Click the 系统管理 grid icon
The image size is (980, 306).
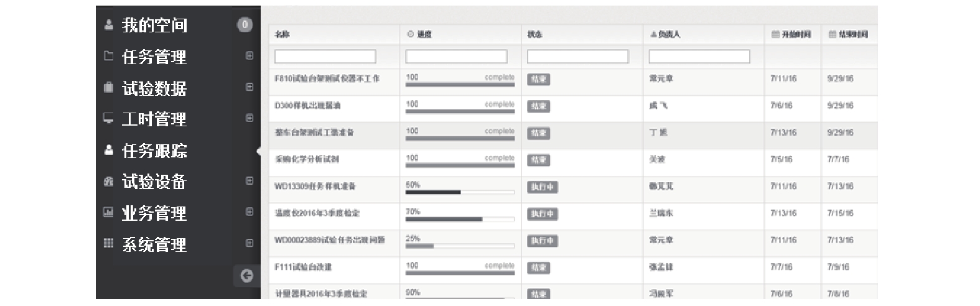point(108,243)
